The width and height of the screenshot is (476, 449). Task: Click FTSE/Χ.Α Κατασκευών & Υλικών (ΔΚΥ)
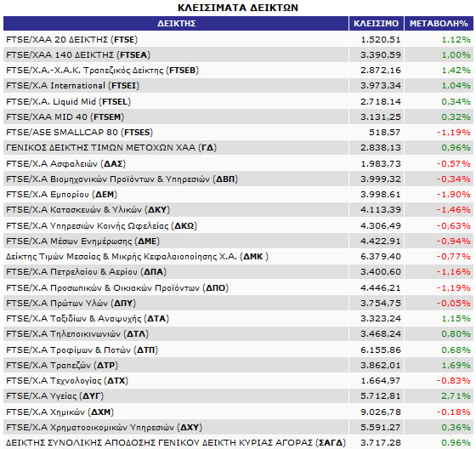tap(88, 209)
